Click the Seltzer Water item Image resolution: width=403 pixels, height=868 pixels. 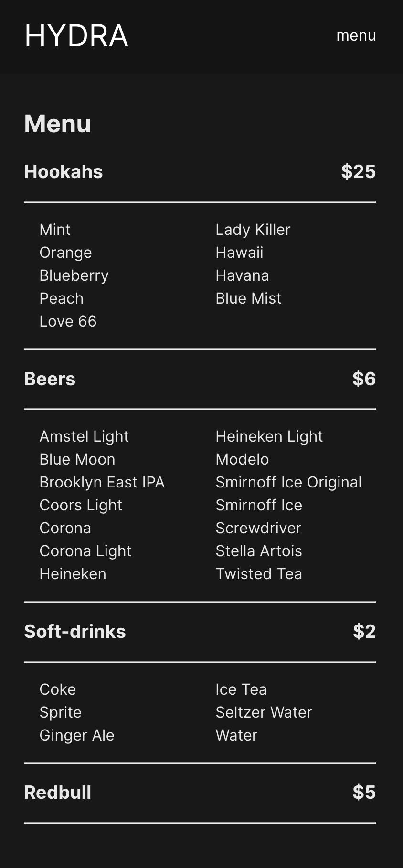pyautogui.click(x=264, y=712)
